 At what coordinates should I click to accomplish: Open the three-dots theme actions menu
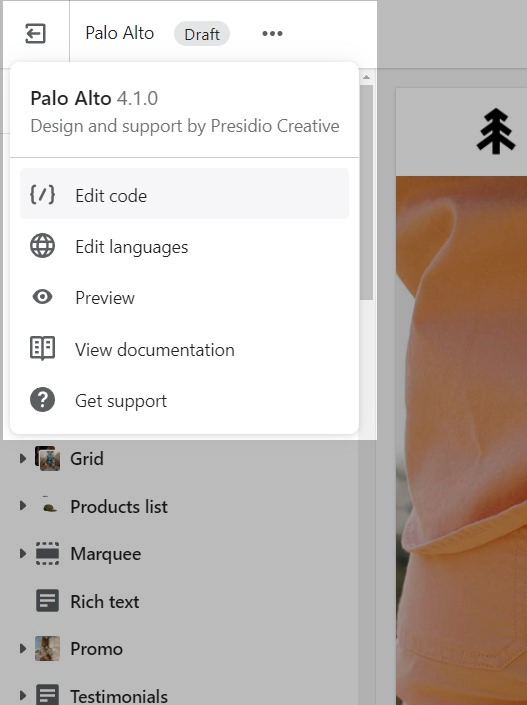[272, 33]
